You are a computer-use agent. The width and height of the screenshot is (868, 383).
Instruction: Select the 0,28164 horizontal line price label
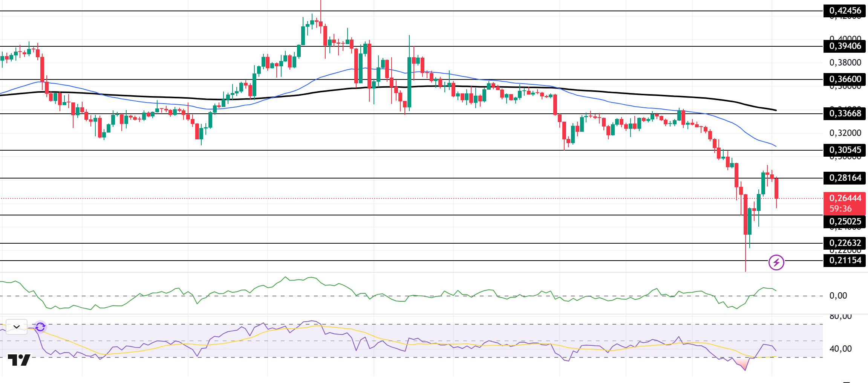[845, 178]
